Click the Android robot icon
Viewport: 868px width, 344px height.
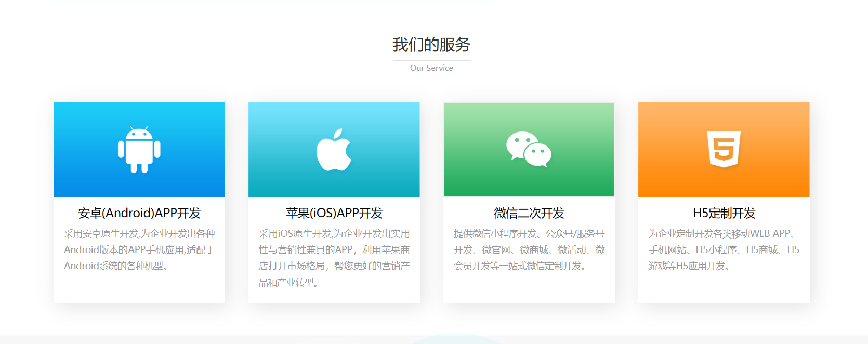(x=139, y=150)
